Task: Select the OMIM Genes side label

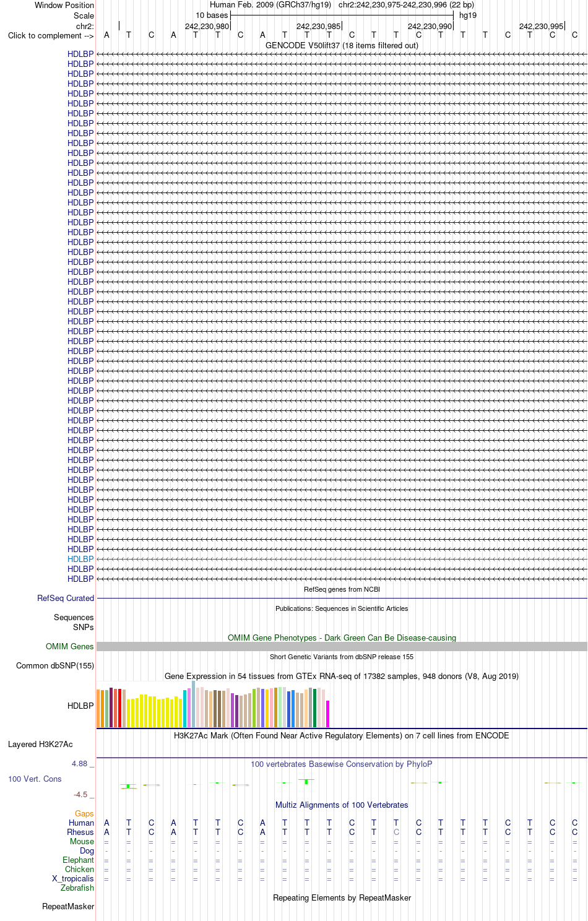Action: (69, 646)
